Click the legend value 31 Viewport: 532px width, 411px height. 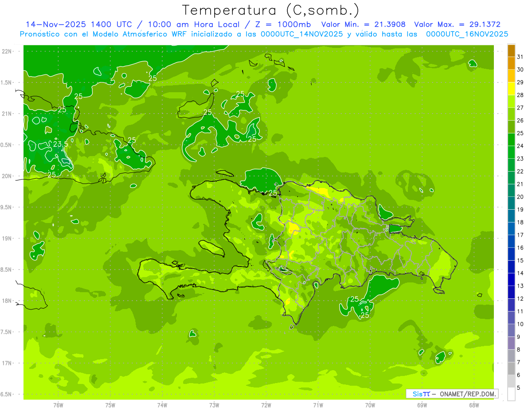520,57
